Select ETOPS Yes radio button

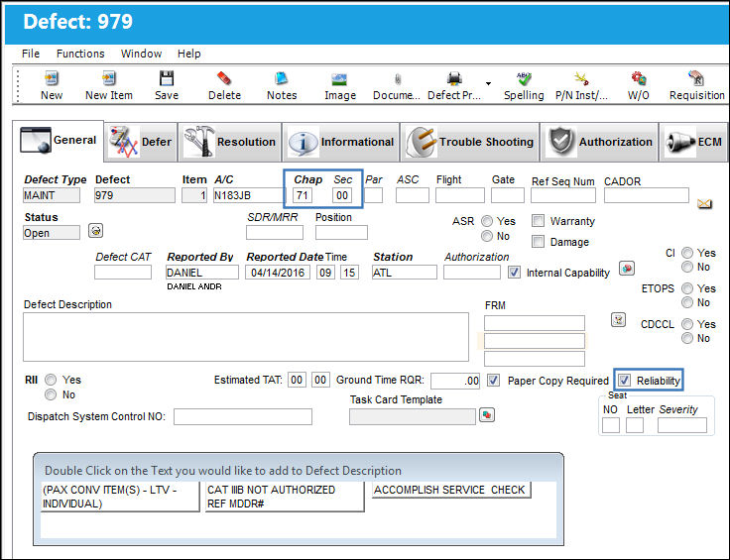point(687,288)
